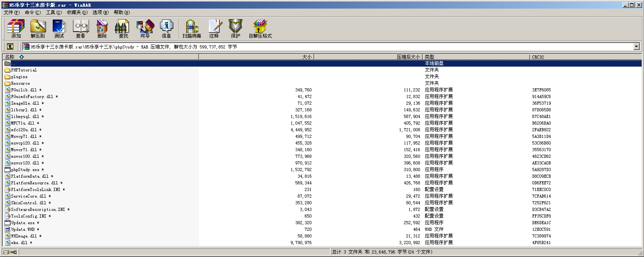Go up one folder level button
Viewport: 644px width, 257px height.
tap(10, 46)
